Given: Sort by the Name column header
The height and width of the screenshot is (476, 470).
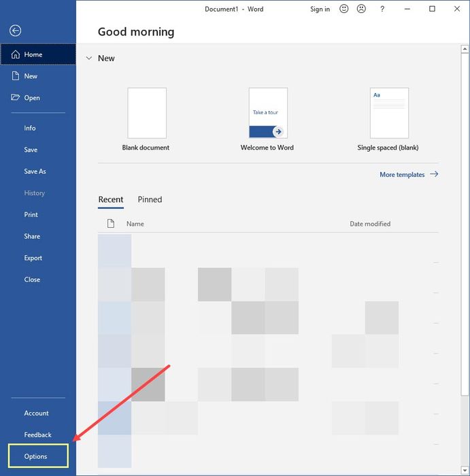Looking at the screenshot, I should [x=135, y=224].
